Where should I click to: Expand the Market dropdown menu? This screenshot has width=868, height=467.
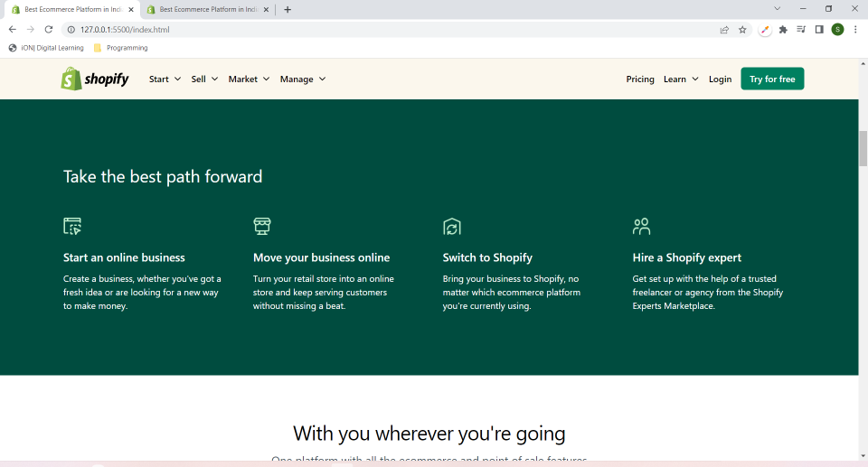pos(250,79)
